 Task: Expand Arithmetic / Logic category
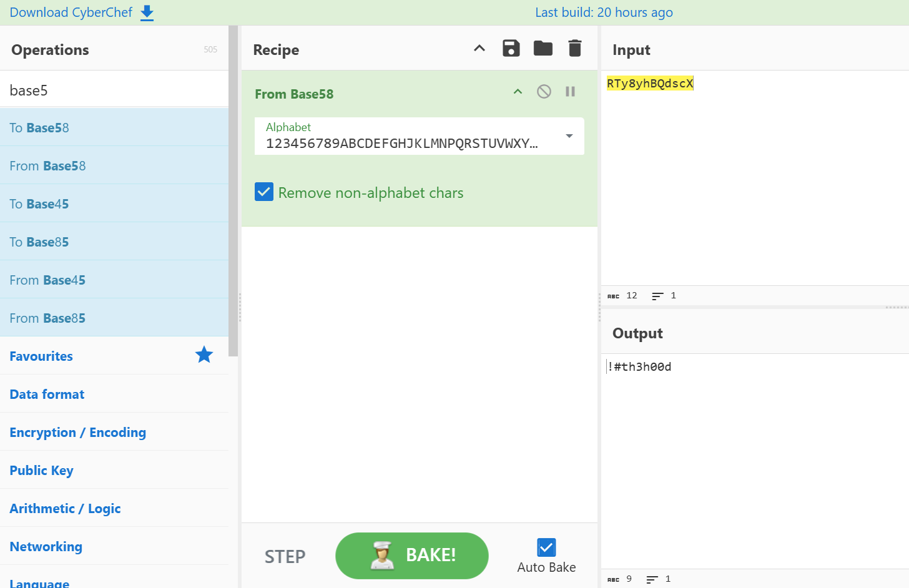pos(114,508)
